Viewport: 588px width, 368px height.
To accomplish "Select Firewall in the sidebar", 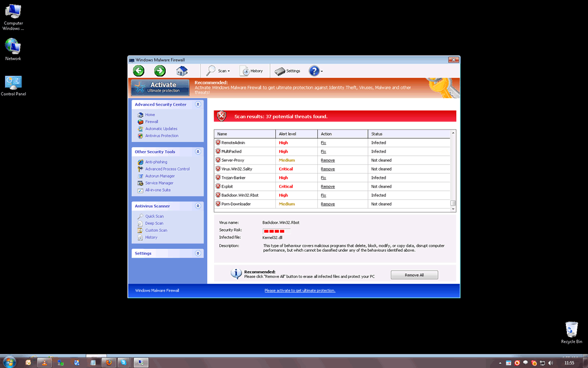I will 152,121.
